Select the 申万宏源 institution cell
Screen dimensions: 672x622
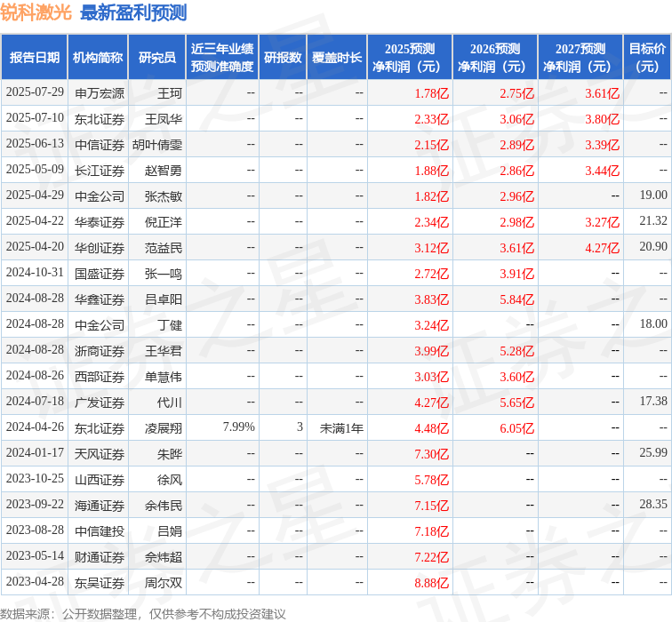pyautogui.click(x=100, y=93)
